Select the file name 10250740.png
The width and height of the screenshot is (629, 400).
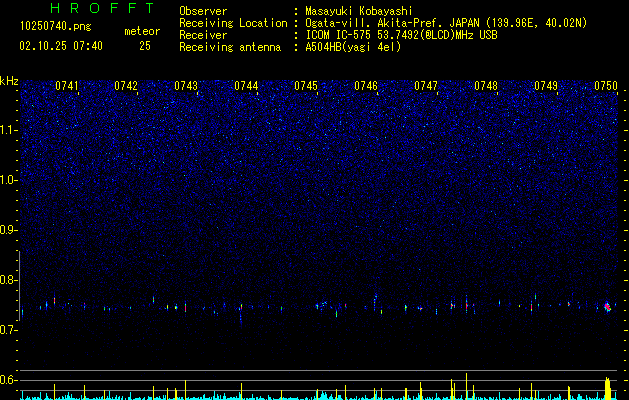click(56, 27)
